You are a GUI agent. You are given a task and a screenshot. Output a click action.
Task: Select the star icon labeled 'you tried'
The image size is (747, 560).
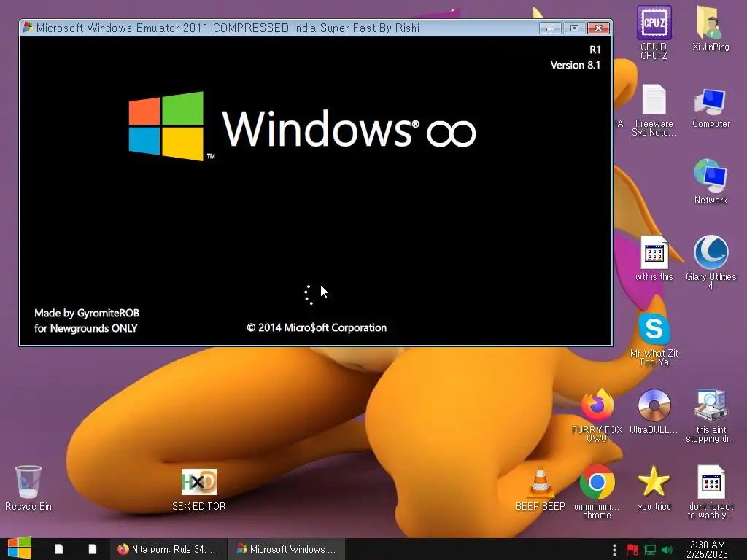click(654, 489)
